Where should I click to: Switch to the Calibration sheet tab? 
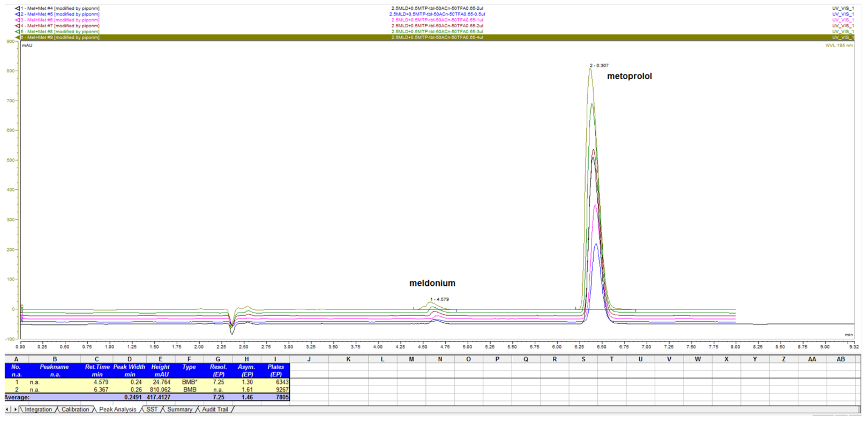pos(75,409)
